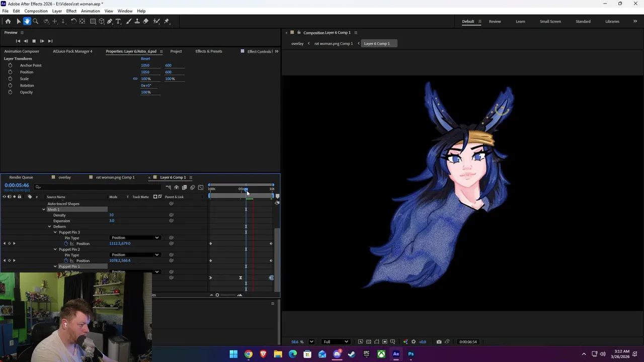644x362 pixels.
Task: Collapse the Puppet Pin 1 group
Action: (x=55, y=266)
